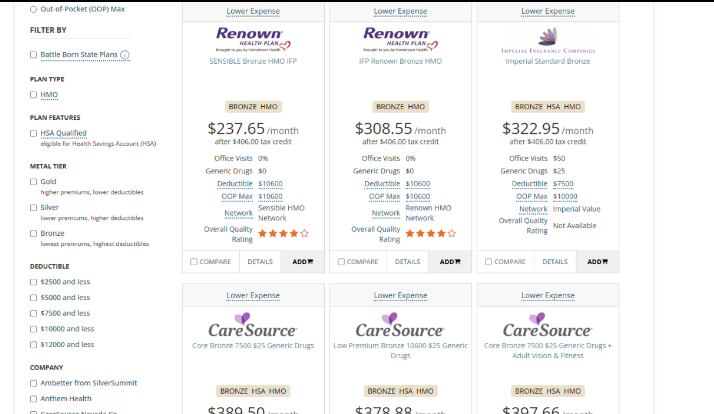Click the Renown logo on SENSIBLE Bronze plan
714x414 pixels.
tap(253, 39)
